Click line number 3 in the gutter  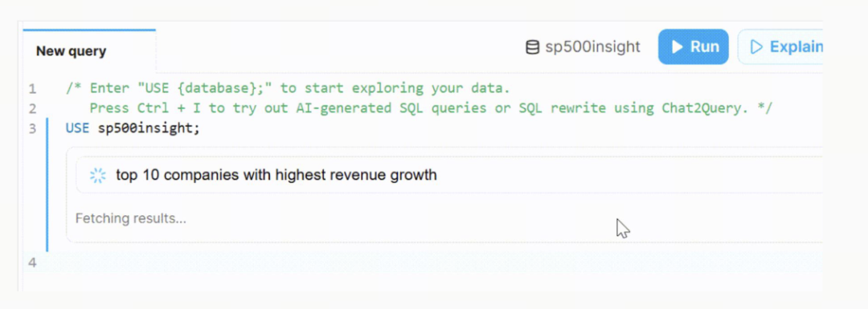[32, 128]
